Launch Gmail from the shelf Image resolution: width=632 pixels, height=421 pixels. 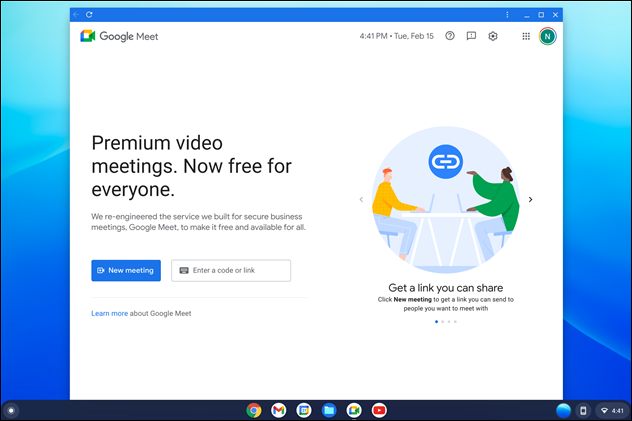tap(279, 410)
